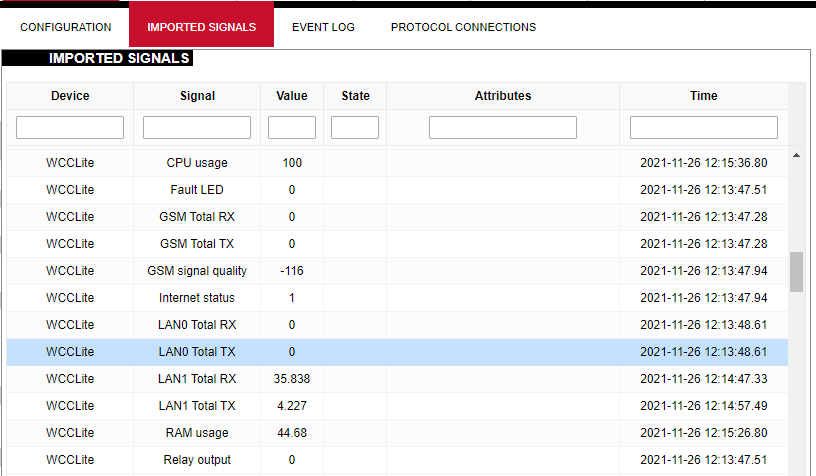The width and height of the screenshot is (816, 476).
Task: Sort table by Device column header
Action: click(70, 96)
